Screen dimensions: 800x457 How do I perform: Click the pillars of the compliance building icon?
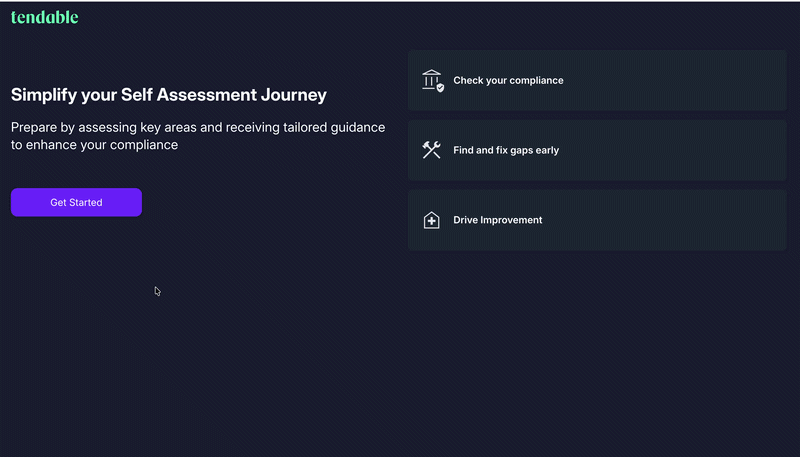tap(431, 81)
